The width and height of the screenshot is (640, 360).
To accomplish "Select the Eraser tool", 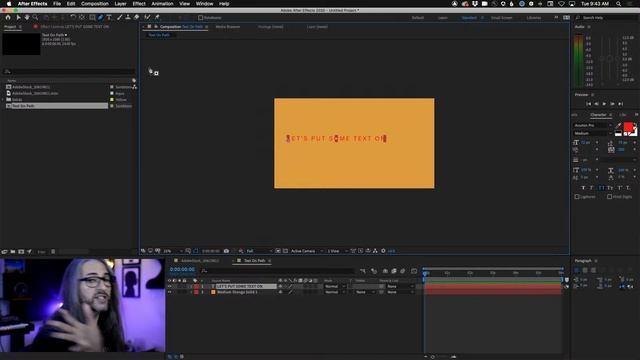I will (136, 18).
